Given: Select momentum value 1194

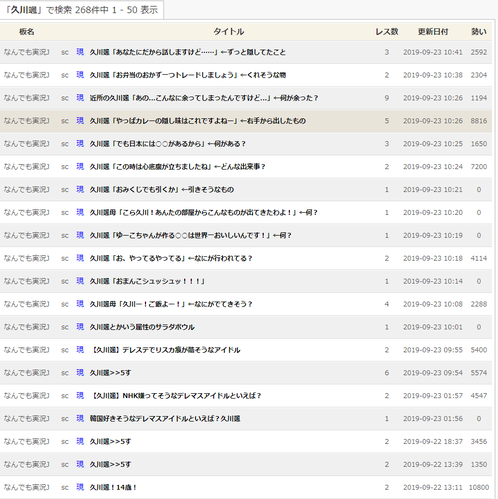Looking at the screenshot, I should point(479,98).
